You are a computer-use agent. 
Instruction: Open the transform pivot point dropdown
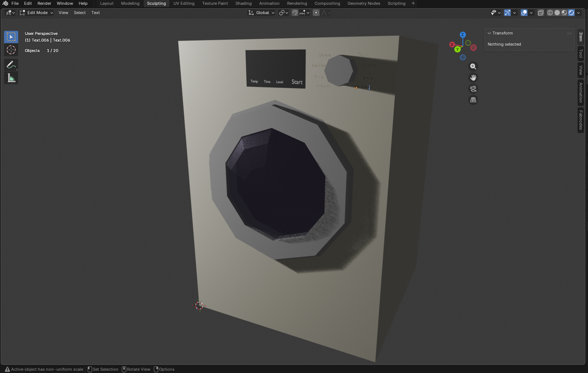[284, 13]
